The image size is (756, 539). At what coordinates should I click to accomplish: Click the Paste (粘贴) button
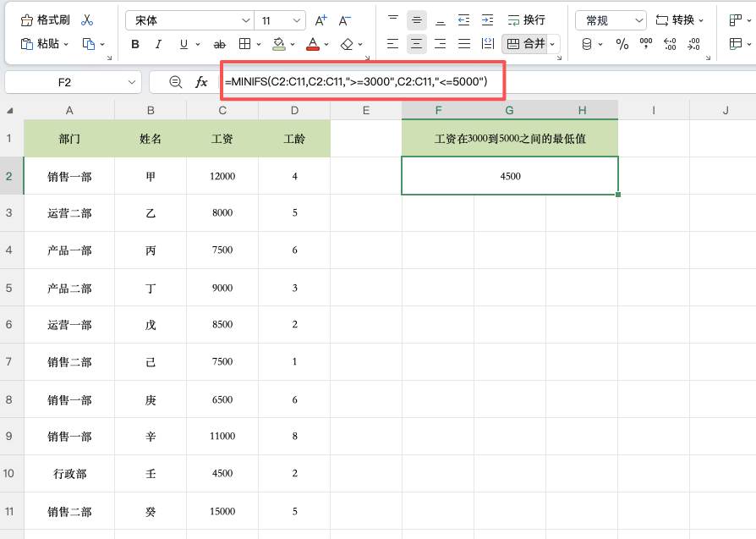click(x=40, y=44)
